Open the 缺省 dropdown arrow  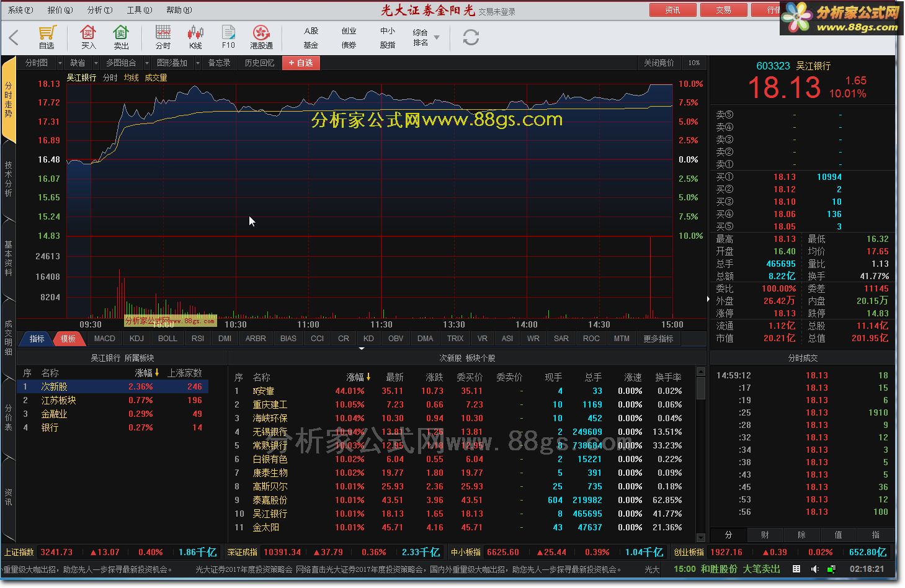coord(96,63)
